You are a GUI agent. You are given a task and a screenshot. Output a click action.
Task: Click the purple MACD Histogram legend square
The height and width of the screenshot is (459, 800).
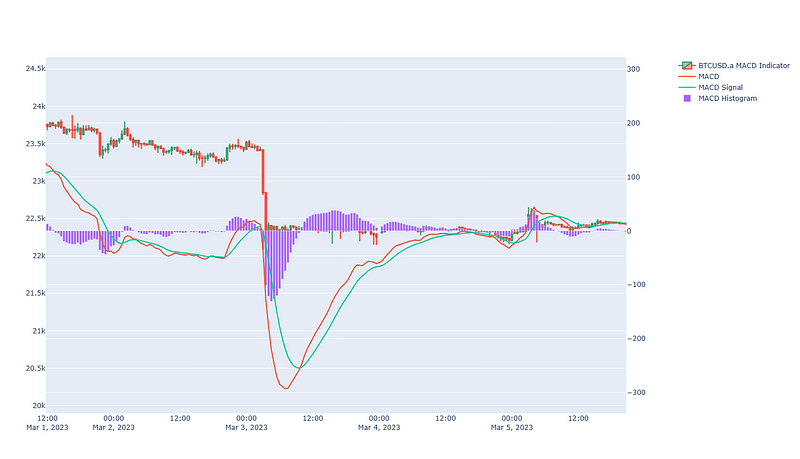click(686, 98)
